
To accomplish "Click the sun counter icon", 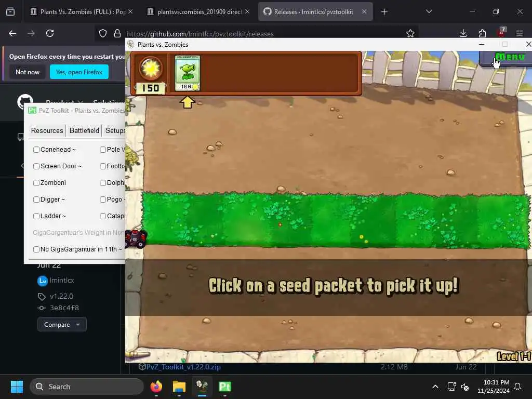I will 150,68.
